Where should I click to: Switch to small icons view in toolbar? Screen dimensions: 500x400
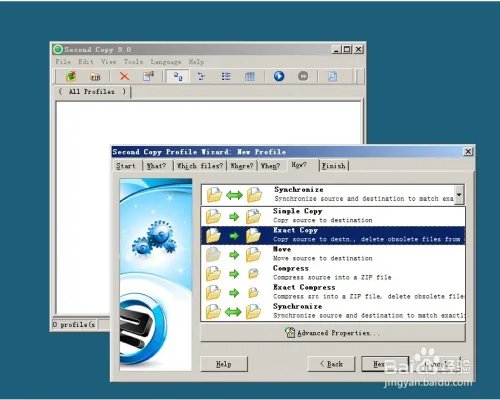pyautogui.click(x=201, y=76)
